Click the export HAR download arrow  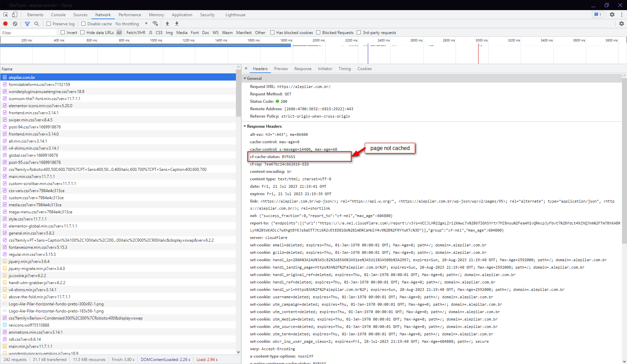point(176,24)
